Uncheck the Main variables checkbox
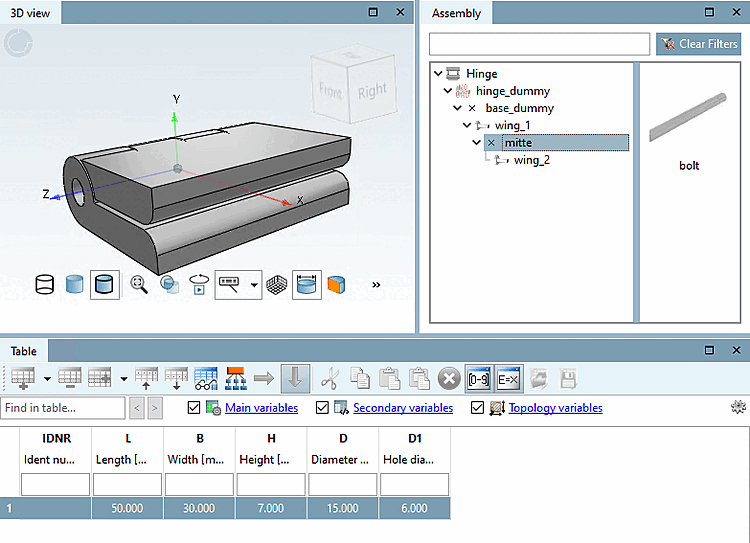The image size is (750, 543). point(194,408)
